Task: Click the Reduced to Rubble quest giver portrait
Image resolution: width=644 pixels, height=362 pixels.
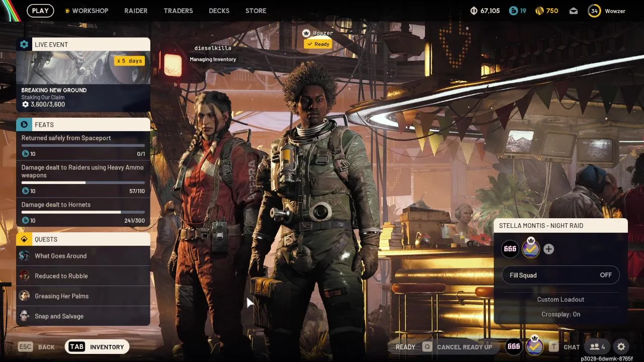Action: (24, 276)
